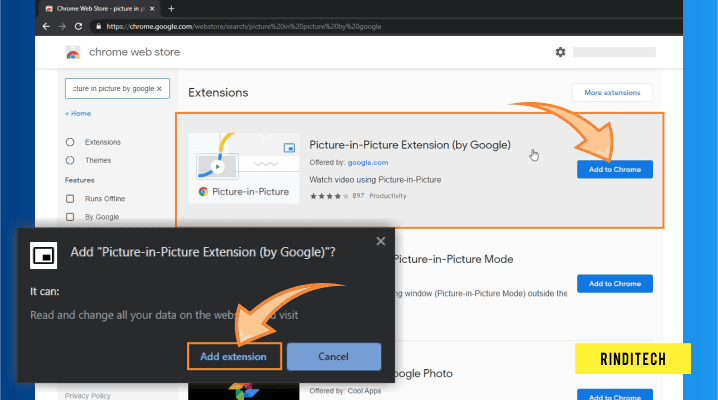Select the Themes radio button
The image size is (718, 400).
click(70, 160)
